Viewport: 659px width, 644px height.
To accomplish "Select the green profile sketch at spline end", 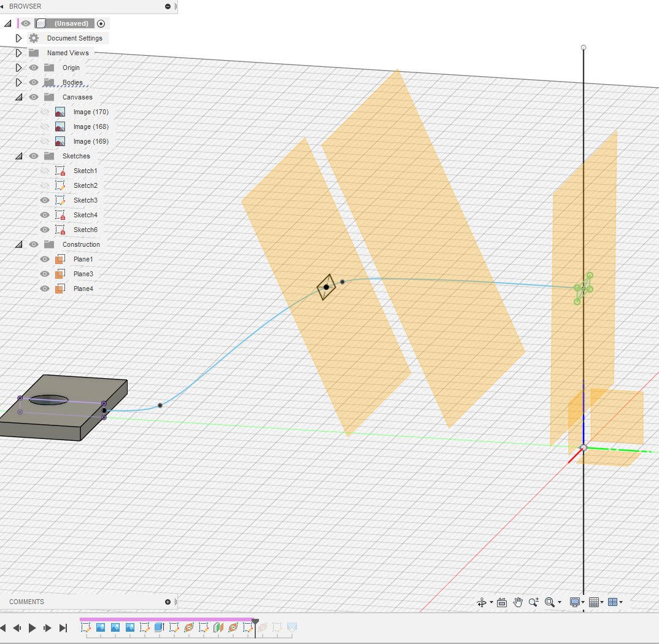I will [584, 289].
